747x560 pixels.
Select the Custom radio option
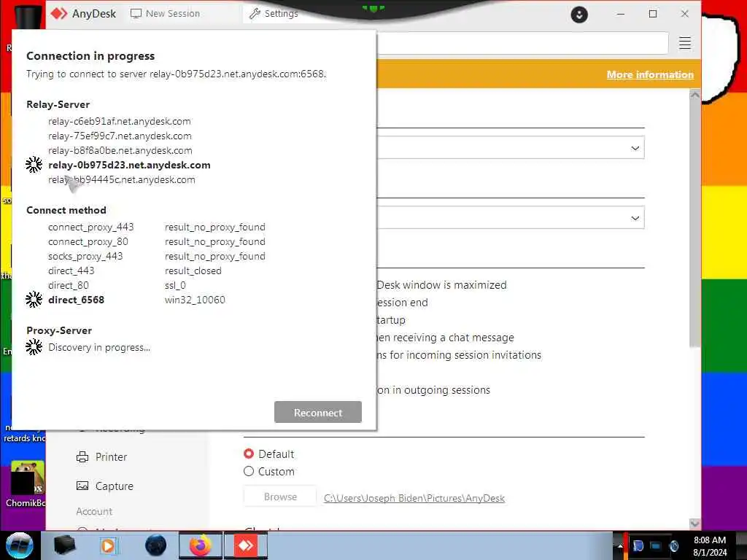pyautogui.click(x=249, y=472)
